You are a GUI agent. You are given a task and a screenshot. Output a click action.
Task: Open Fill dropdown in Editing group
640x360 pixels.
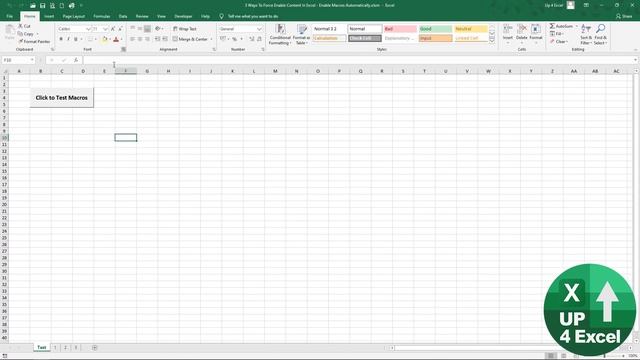557,34
